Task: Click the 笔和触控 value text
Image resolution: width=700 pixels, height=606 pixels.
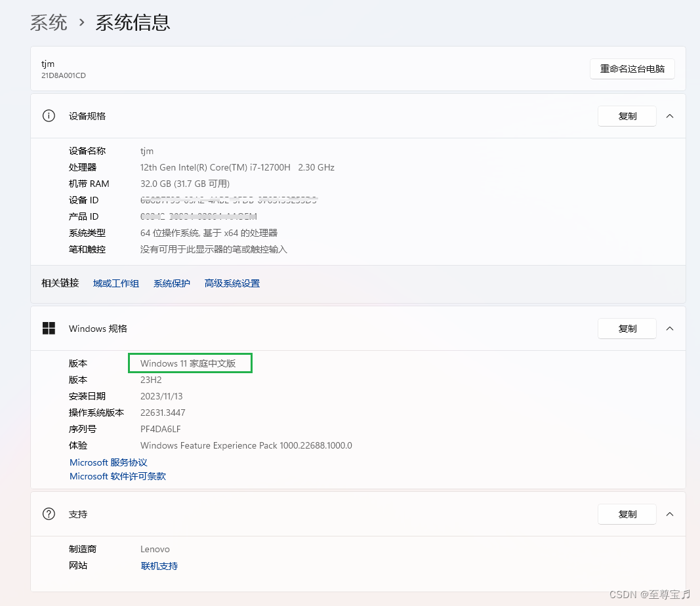Action: [213, 249]
